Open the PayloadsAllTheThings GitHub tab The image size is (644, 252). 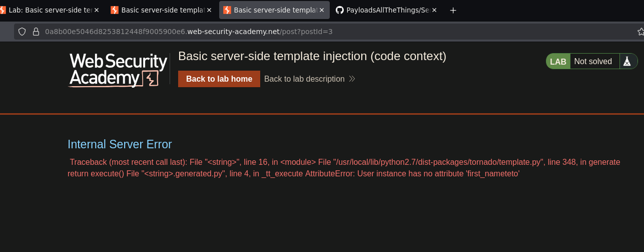[387, 10]
